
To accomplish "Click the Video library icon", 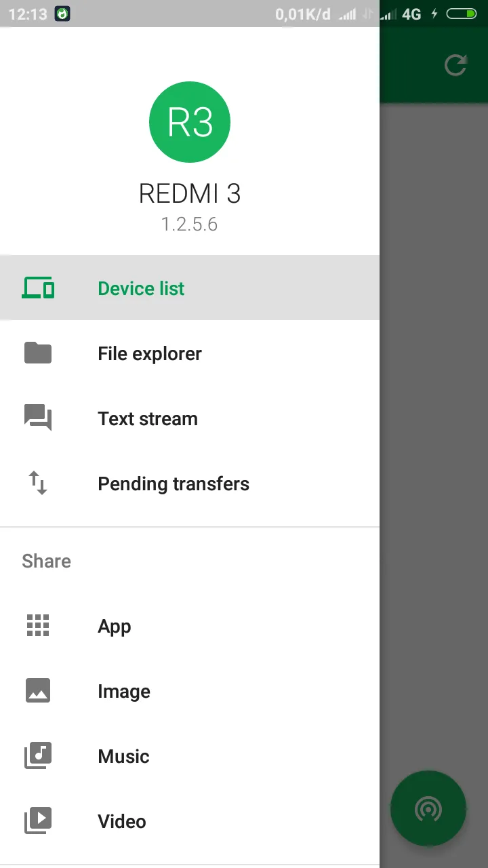I will [x=38, y=821].
